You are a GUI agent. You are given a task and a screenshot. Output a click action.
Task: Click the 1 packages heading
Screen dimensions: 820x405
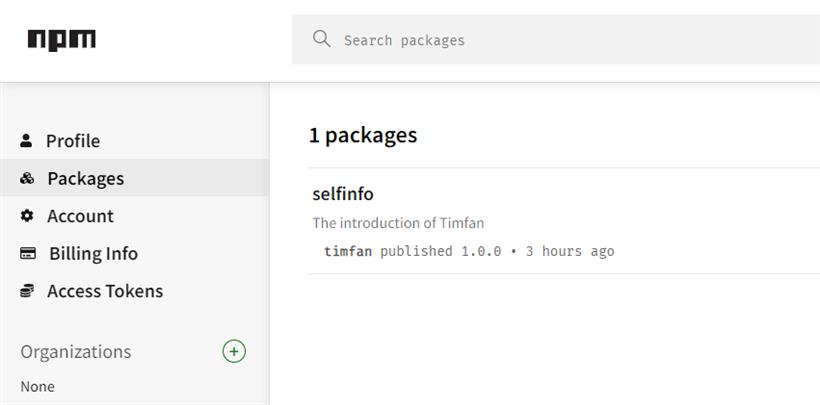tap(363, 135)
